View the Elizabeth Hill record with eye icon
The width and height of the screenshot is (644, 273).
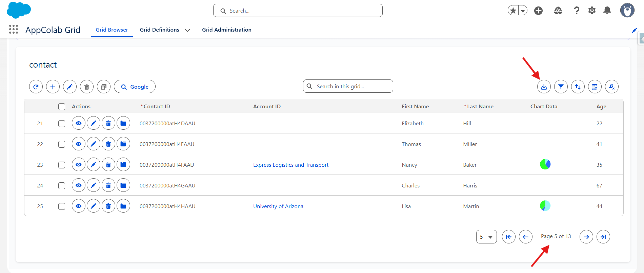[x=79, y=123]
